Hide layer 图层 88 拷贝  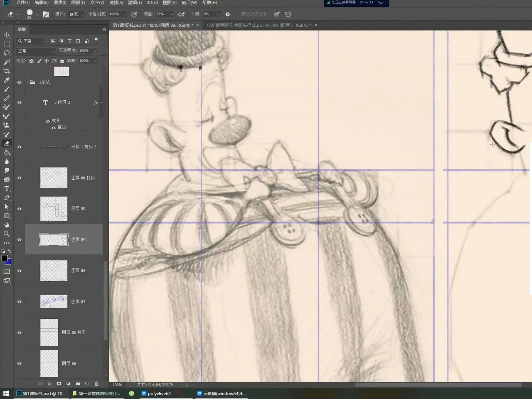19,178
